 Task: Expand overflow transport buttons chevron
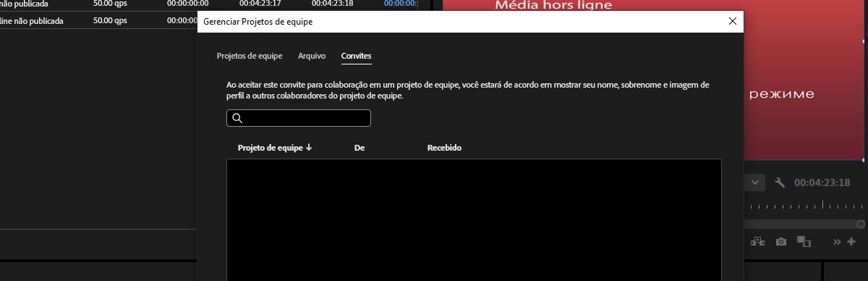tap(837, 242)
